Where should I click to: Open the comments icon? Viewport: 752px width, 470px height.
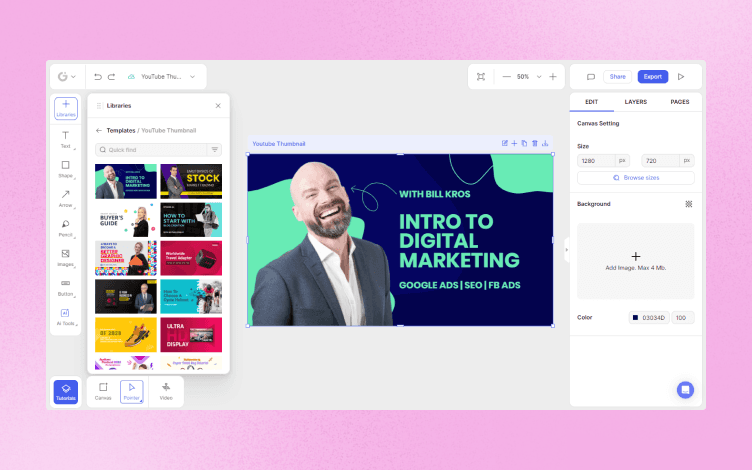click(591, 77)
